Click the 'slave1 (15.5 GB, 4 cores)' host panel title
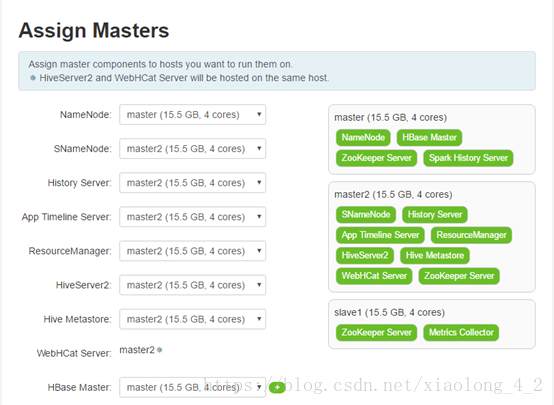This screenshot has width=554, height=405. pyautogui.click(x=389, y=312)
